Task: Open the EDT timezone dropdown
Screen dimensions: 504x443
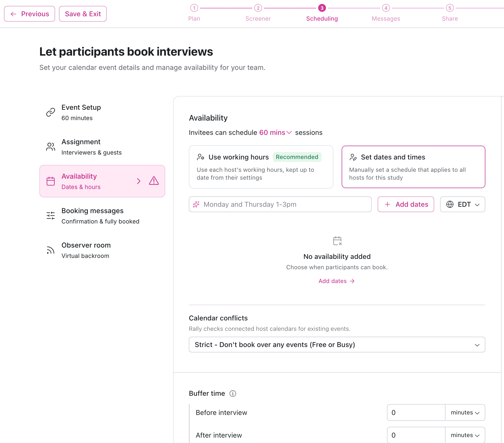Action: [463, 204]
